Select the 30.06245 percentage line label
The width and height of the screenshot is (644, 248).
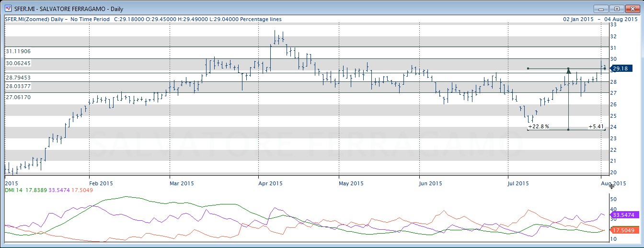[x=18, y=63]
